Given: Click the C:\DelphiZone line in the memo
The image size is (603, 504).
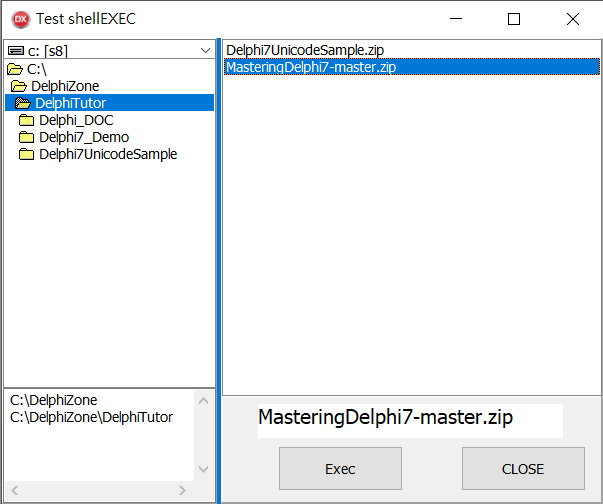Looking at the screenshot, I should [x=54, y=400].
